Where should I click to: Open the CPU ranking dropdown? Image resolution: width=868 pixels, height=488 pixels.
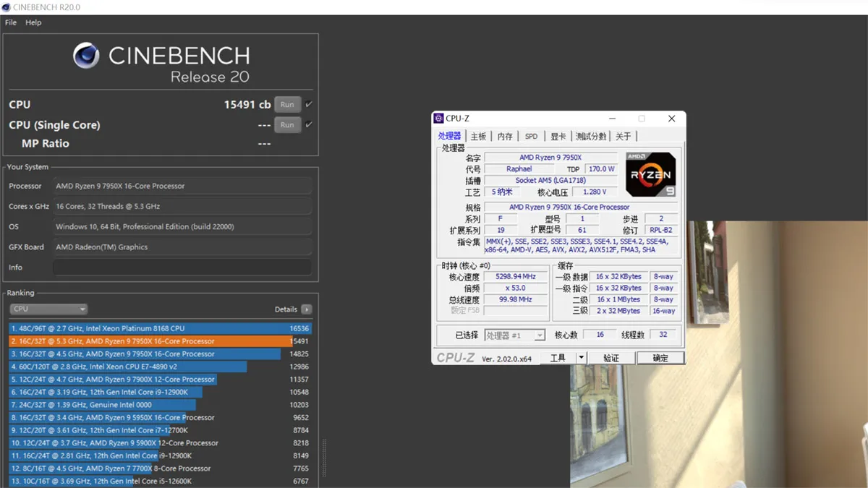(48, 309)
